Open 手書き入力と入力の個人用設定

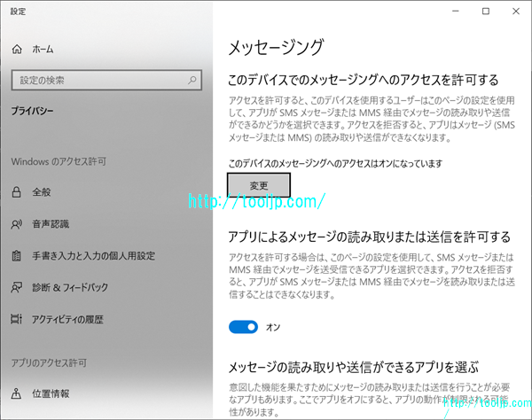tap(93, 255)
